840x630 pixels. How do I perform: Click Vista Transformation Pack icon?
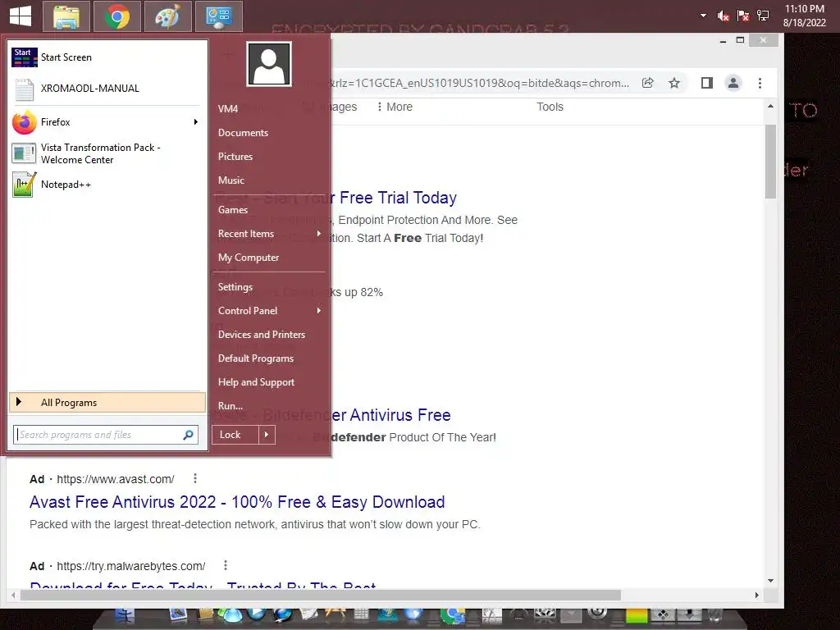pyautogui.click(x=24, y=153)
